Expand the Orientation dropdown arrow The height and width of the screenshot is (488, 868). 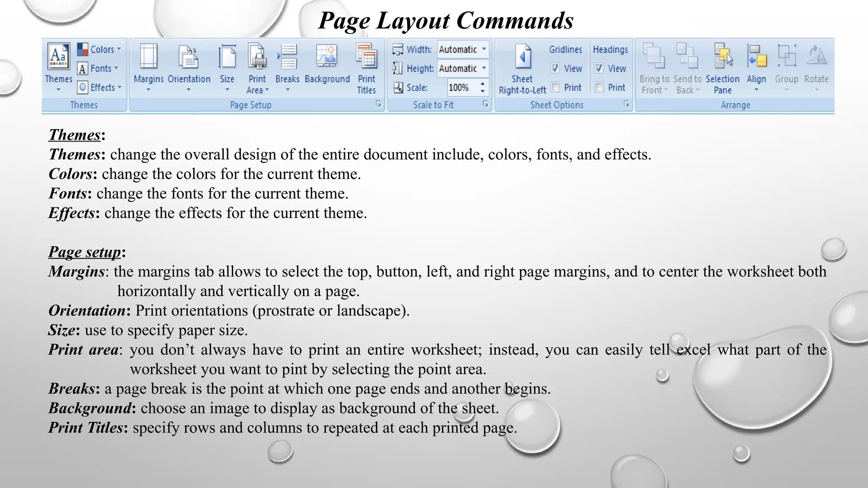pos(189,90)
